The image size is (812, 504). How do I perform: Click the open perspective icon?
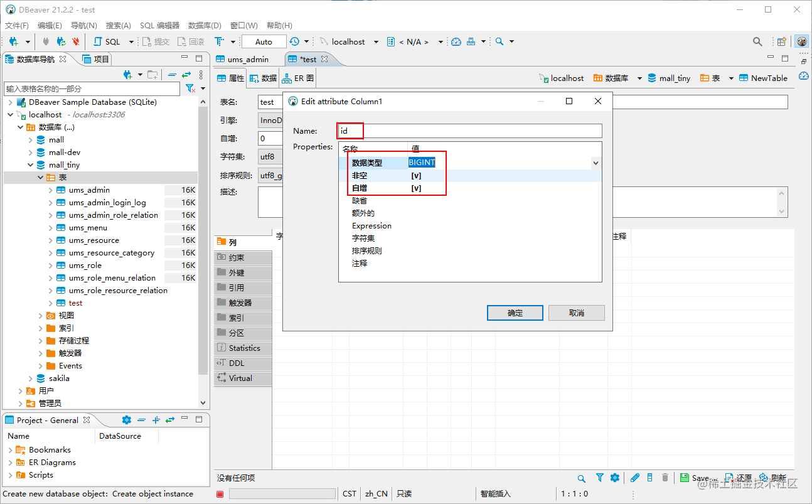click(781, 41)
